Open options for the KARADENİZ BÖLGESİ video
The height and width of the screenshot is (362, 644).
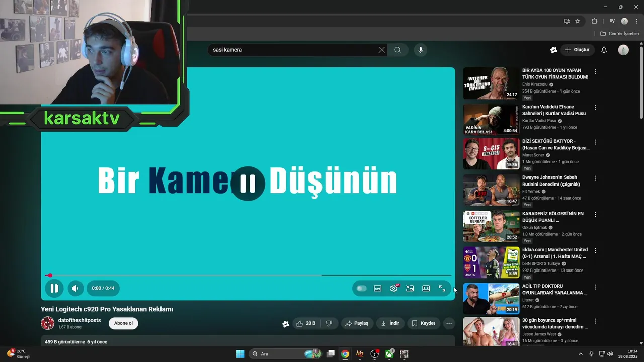(595, 214)
